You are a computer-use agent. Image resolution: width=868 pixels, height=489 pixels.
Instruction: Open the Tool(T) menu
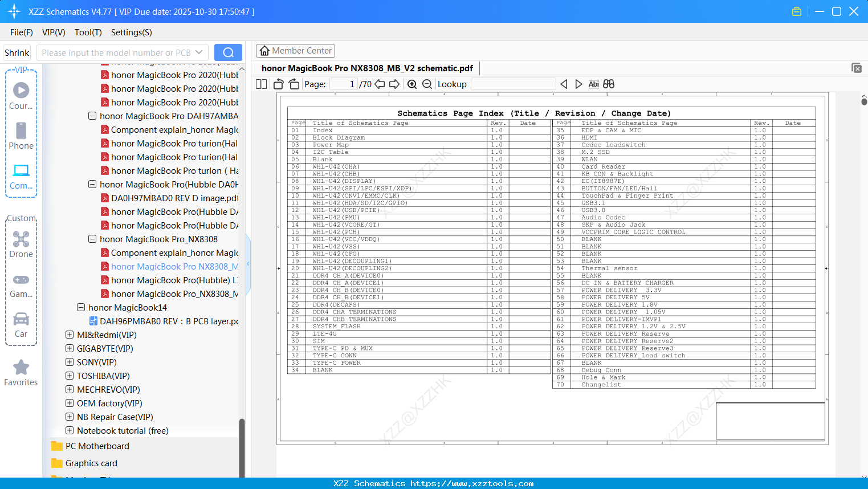88,32
